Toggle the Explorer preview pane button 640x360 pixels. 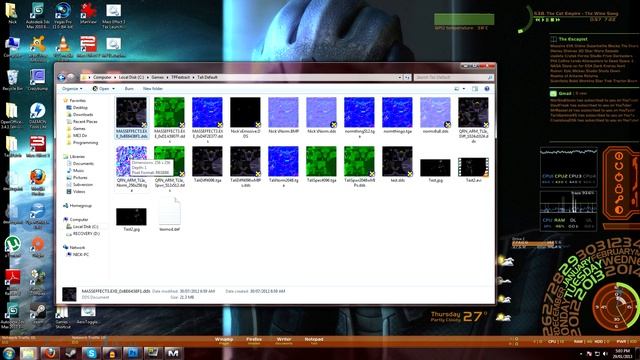[475, 89]
